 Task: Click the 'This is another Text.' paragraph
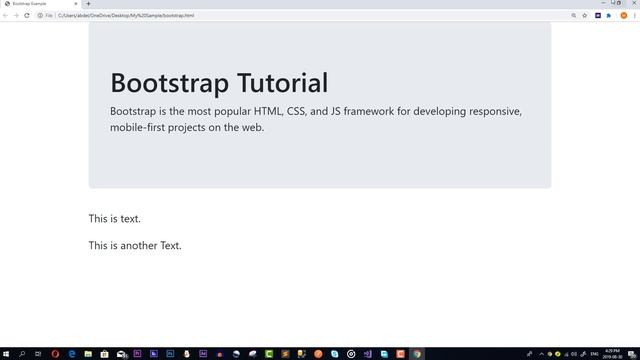[135, 246]
